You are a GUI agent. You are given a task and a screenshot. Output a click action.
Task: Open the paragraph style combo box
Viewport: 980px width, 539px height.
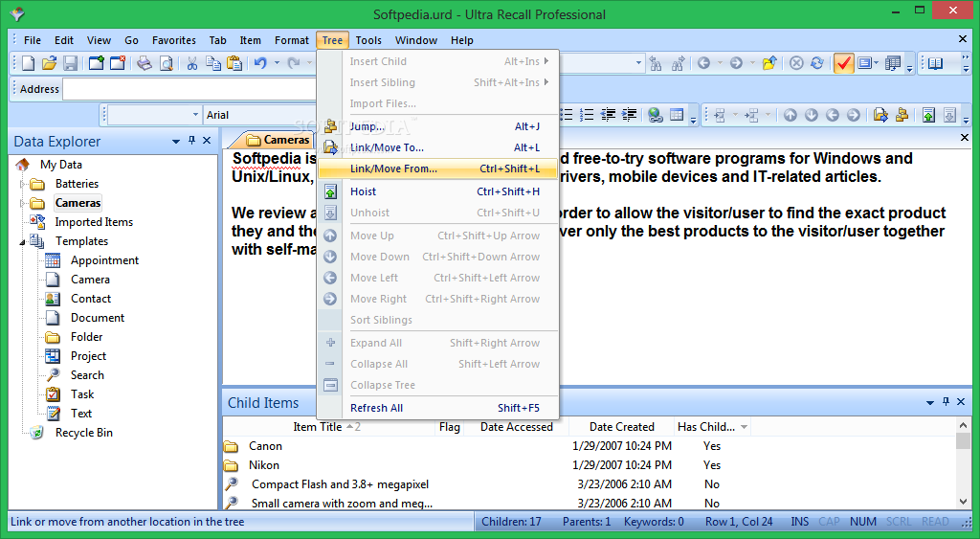coord(155,115)
